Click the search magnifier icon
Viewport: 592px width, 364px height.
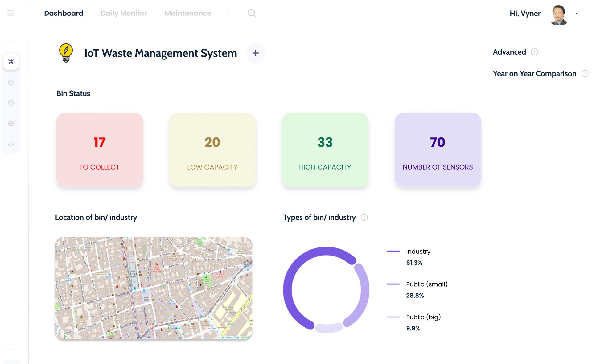(x=252, y=13)
